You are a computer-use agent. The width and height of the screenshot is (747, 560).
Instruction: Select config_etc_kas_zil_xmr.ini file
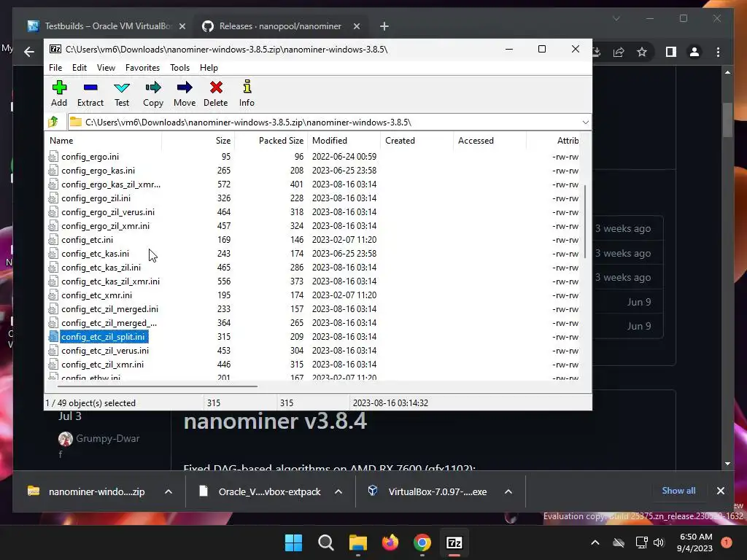tap(111, 281)
